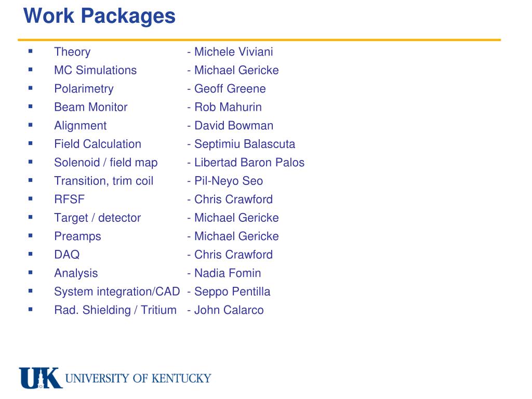Select the name Pil-Neyo Seo

pos(229,181)
